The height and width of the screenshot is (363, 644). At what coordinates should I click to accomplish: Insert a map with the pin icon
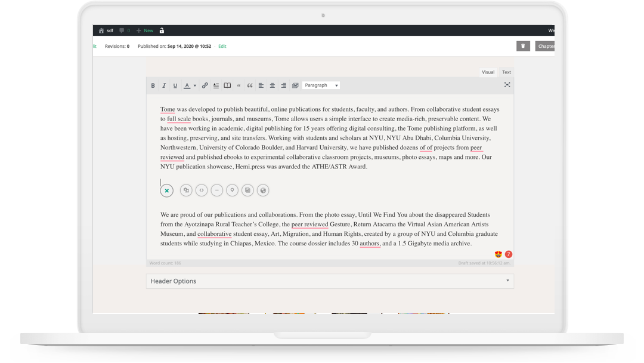232,190
